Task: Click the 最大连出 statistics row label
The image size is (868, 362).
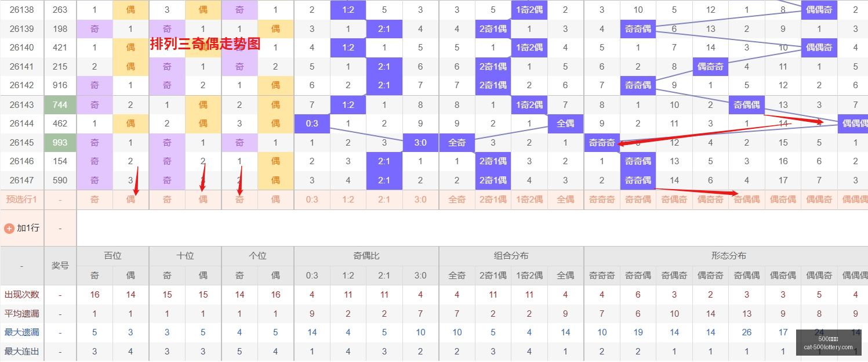Action: 22,352
